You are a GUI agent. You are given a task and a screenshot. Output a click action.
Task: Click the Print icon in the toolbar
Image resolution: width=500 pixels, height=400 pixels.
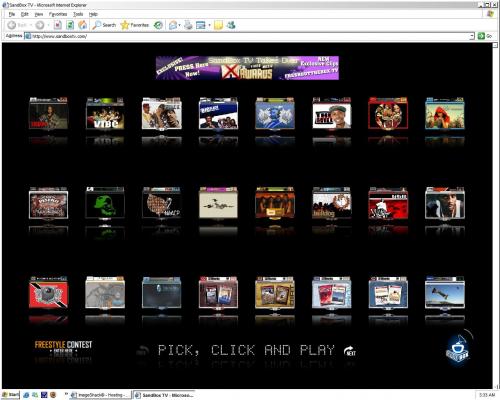(188, 25)
